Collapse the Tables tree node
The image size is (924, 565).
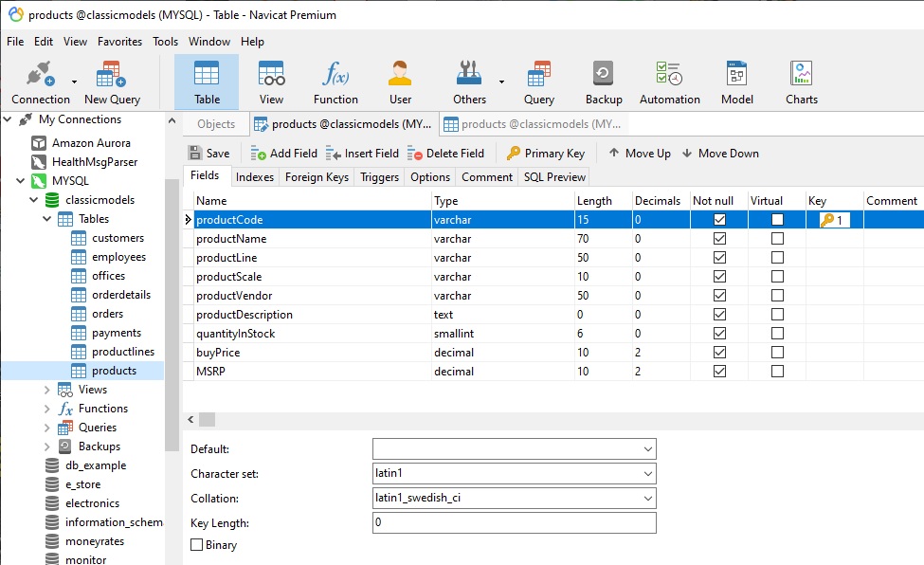point(46,218)
